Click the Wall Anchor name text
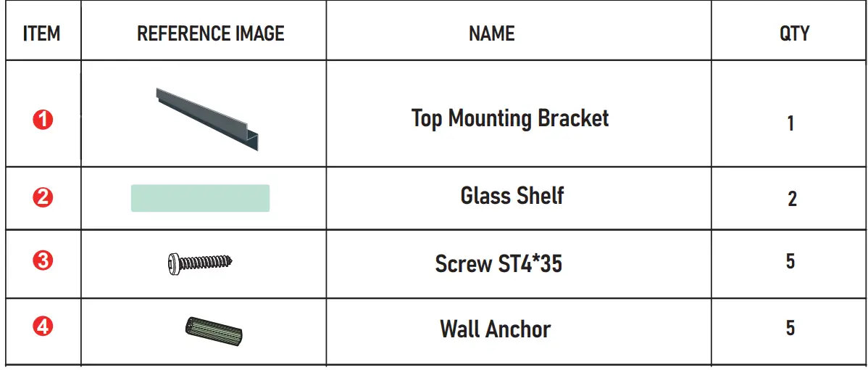Screen dimensions: 868x370 (x=496, y=329)
